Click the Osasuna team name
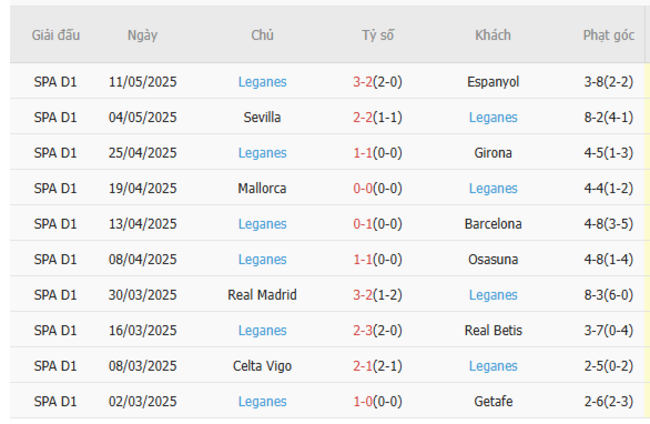The image size is (650, 424). click(493, 259)
